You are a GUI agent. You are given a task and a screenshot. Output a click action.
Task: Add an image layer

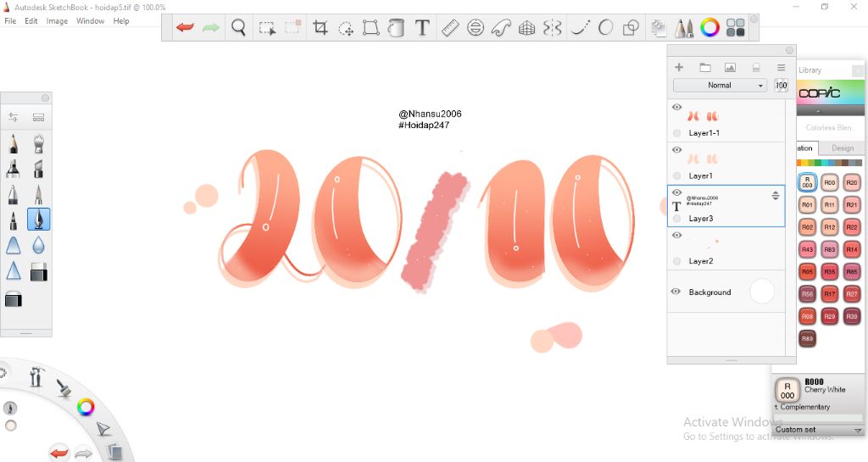[x=730, y=68]
